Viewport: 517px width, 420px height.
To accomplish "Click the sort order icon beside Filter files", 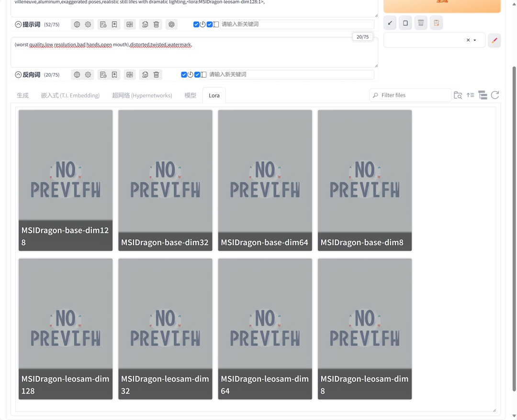I will 470,95.
